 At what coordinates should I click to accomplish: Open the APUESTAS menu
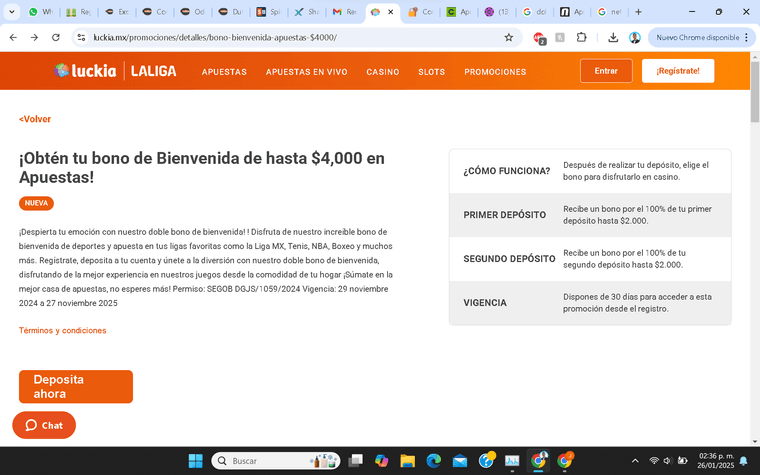(x=224, y=72)
